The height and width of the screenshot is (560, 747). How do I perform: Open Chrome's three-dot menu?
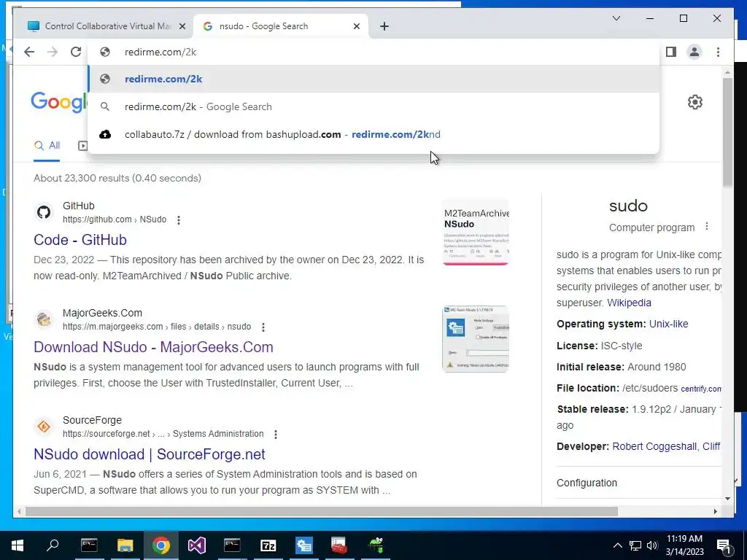[x=718, y=52]
